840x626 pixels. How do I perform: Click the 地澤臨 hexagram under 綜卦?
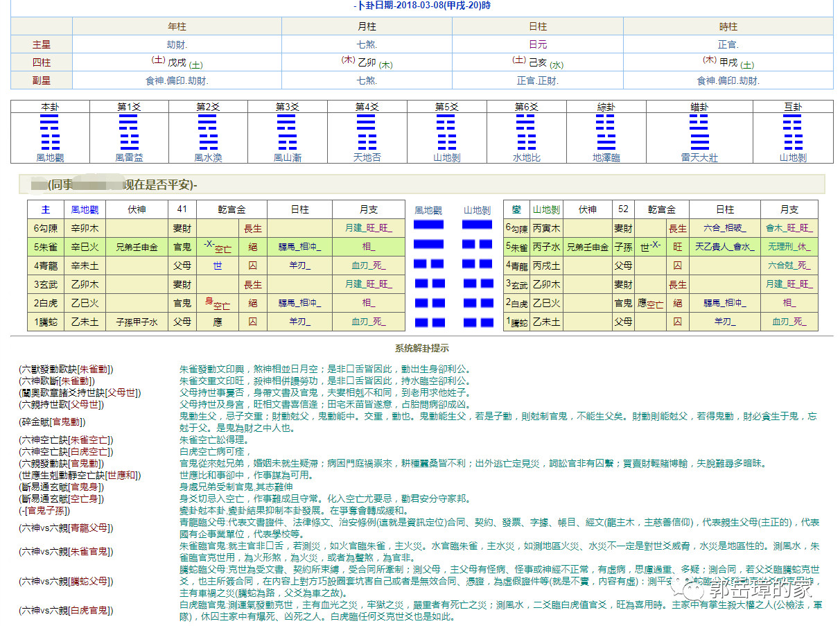[x=606, y=132]
